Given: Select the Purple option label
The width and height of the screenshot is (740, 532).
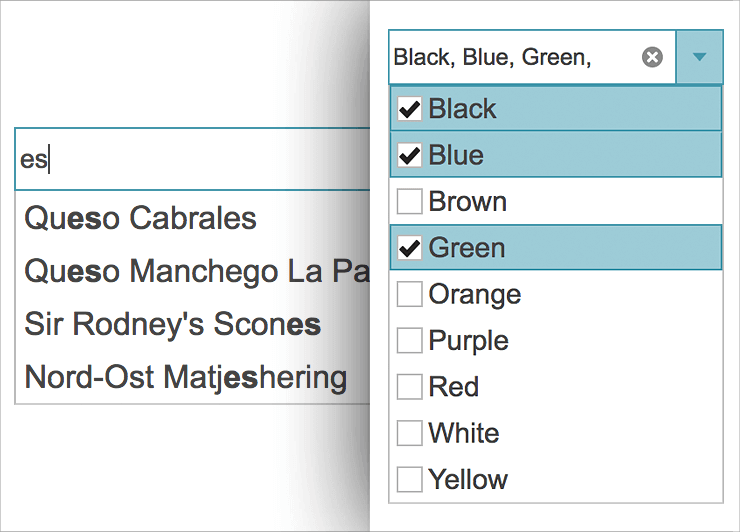Looking at the screenshot, I should coord(469,341).
